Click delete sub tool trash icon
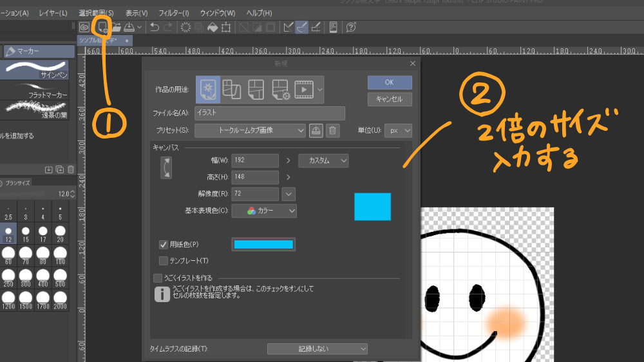Image resolution: width=644 pixels, height=362 pixels. point(71,169)
